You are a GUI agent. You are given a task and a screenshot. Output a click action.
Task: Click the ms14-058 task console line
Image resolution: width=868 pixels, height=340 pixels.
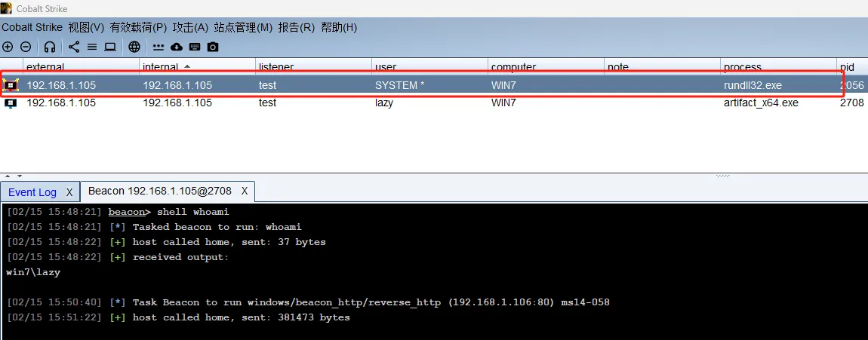(307, 302)
